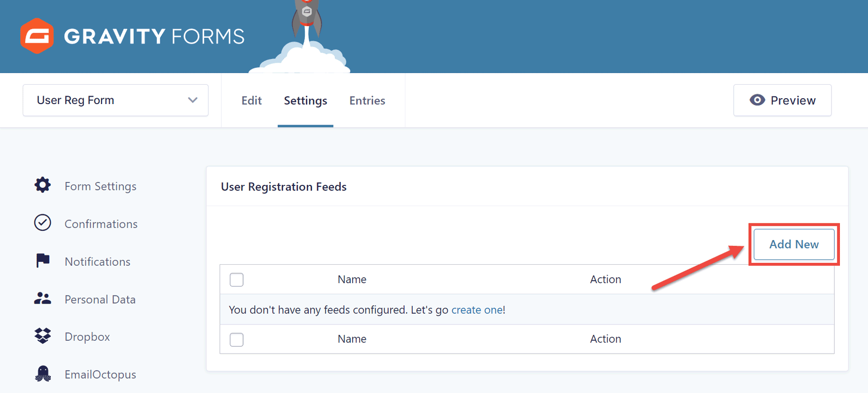Click the EmailOctopus octopus icon
This screenshot has width=868, height=393.
point(43,373)
